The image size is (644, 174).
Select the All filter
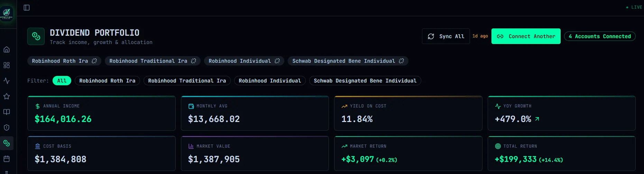[62, 81]
